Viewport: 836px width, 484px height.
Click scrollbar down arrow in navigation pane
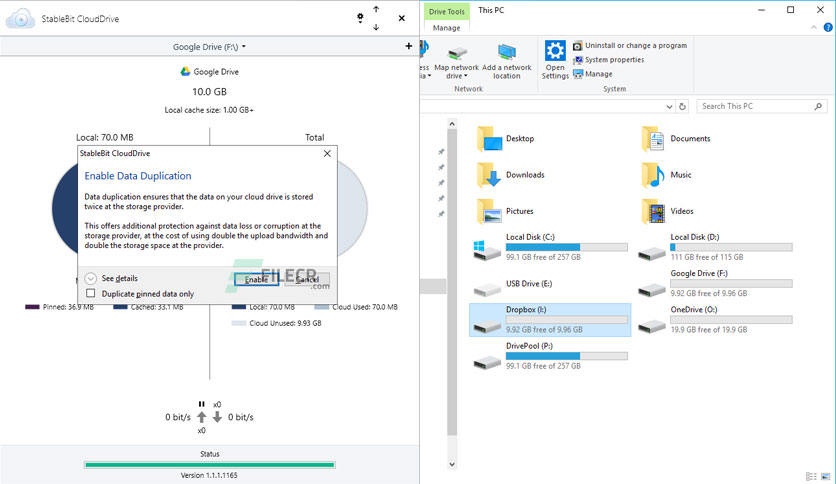452,464
